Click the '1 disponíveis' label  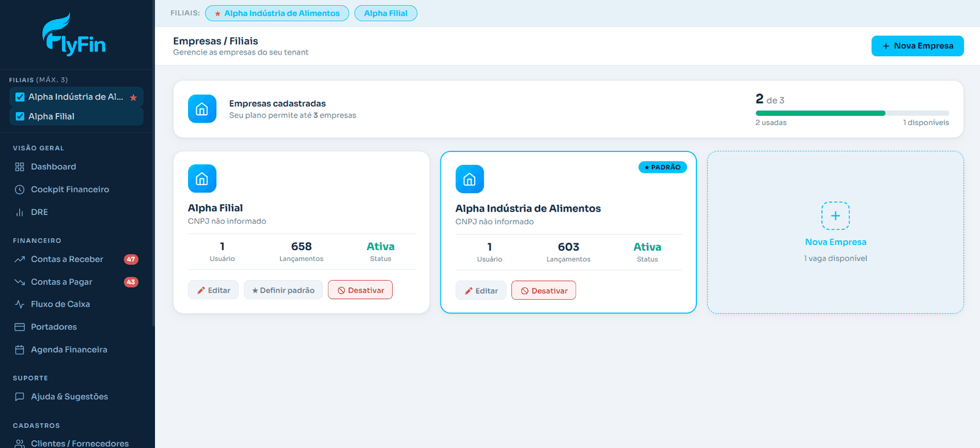pyautogui.click(x=926, y=123)
